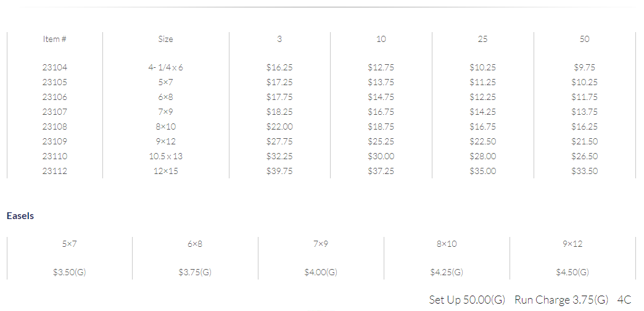The width and height of the screenshot is (644, 311).
Task: Select the Item # column header
Action: (x=55, y=39)
